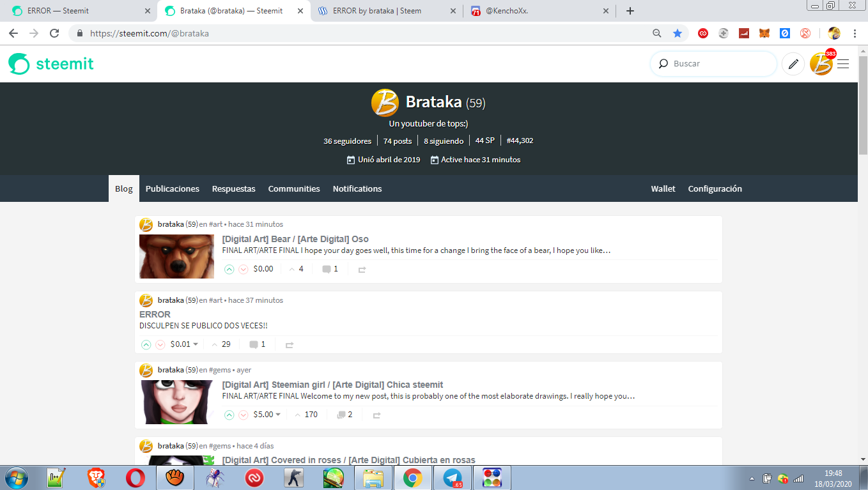View the 36 seguidores list

pos(347,141)
